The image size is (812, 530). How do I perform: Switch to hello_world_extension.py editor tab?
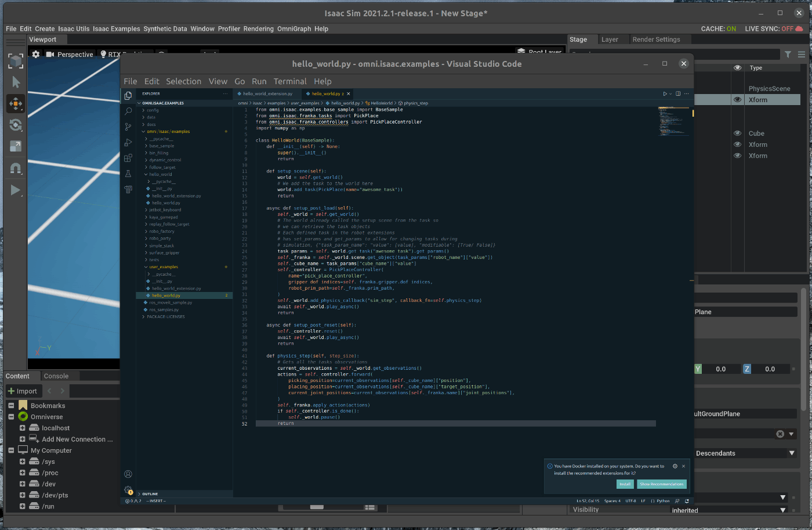[x=267, y=93]
